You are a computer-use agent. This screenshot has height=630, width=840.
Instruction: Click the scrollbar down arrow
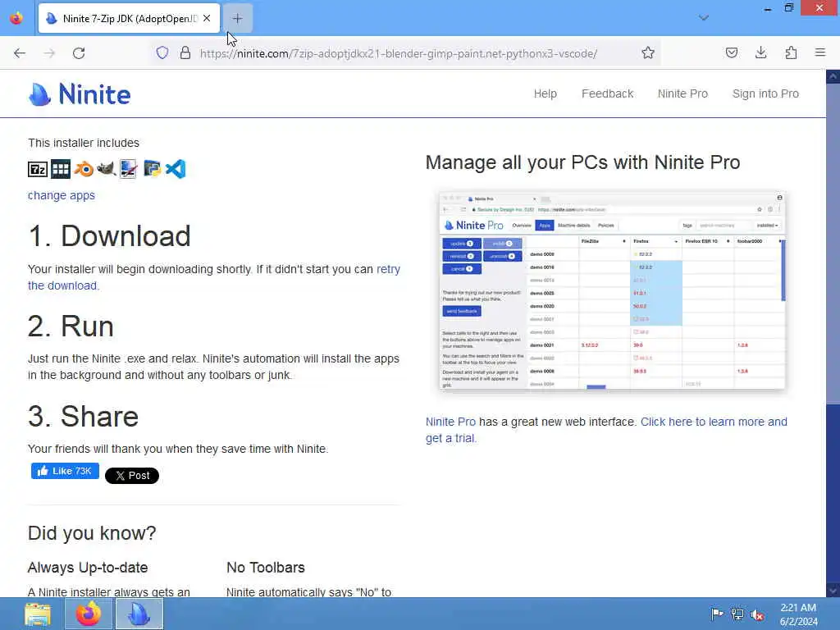coord(833,591)
